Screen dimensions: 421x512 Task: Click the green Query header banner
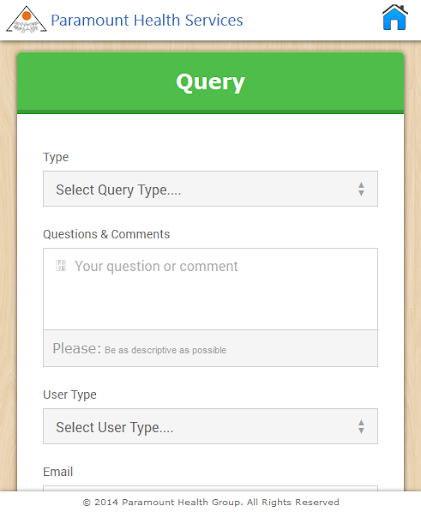210,83
